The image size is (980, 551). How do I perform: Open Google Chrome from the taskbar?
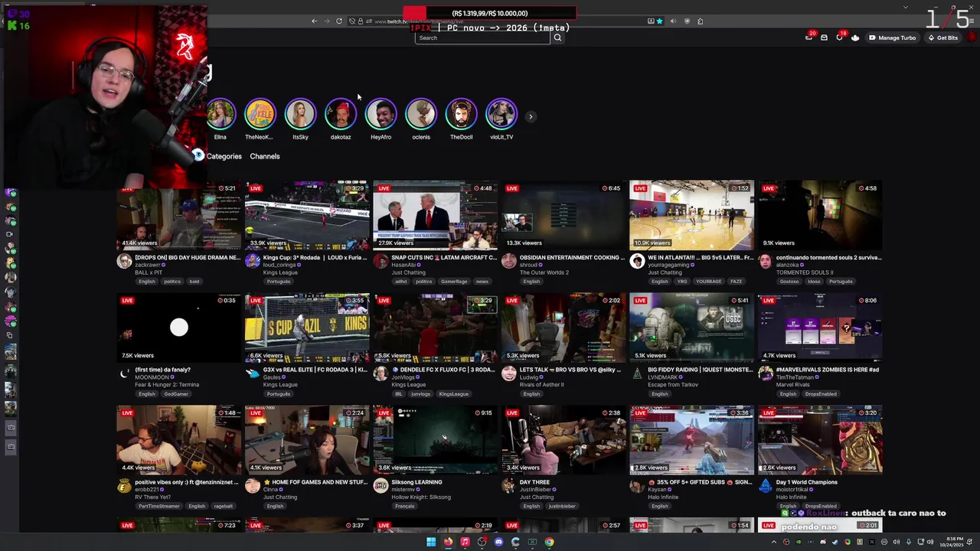pyautogui.click(x=549, y=542)
